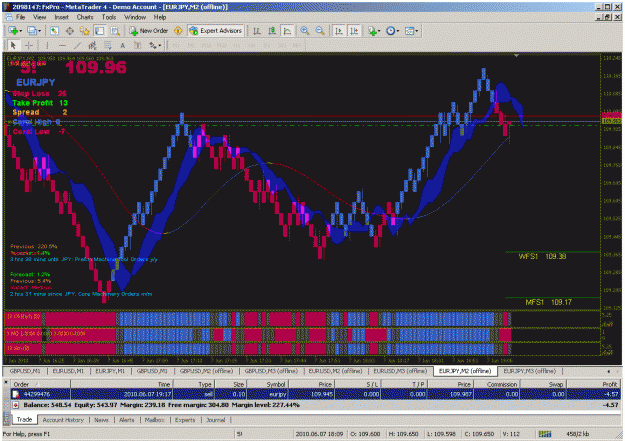Open the Charts menu
The image size is (625, 441).
click(x=85, y=17)
